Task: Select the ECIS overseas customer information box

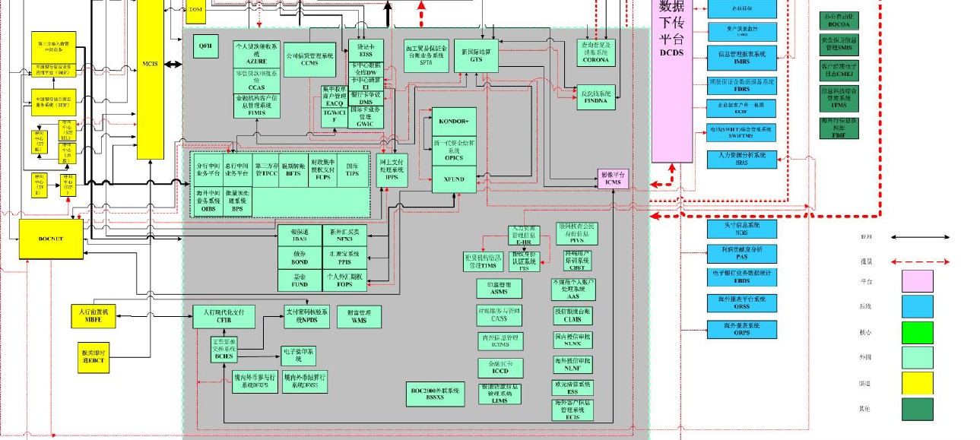Action: pos(572,410)
